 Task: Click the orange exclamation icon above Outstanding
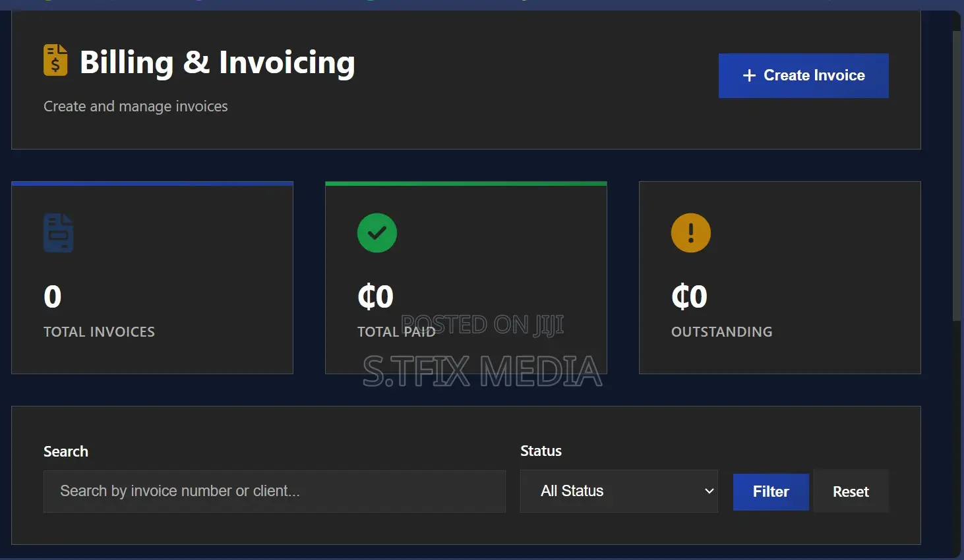[691, 233]
